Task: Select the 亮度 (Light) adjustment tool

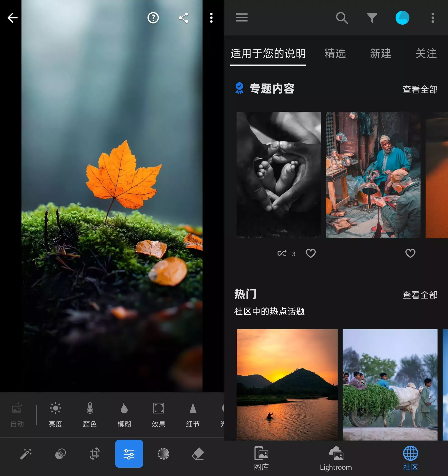Action: [x=55, y=415]
